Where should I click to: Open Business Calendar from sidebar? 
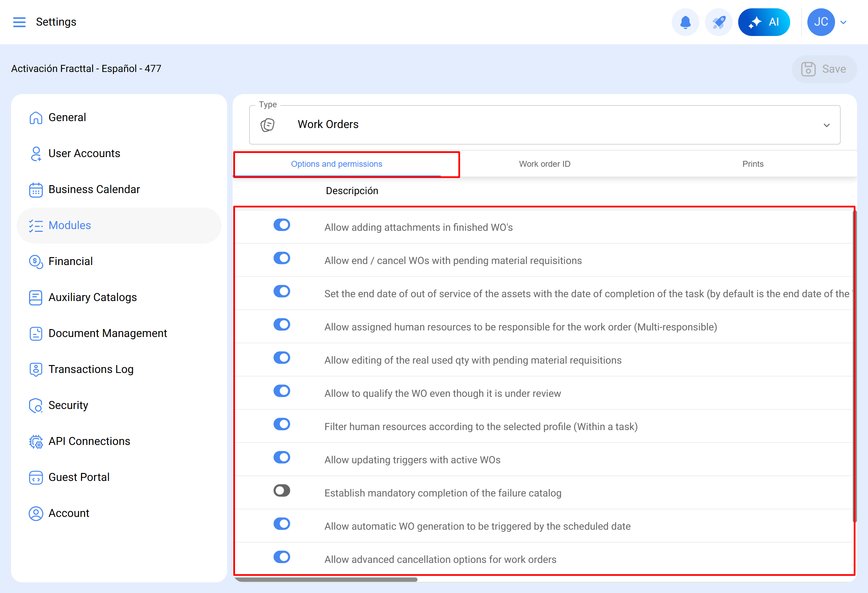point(94,189)
